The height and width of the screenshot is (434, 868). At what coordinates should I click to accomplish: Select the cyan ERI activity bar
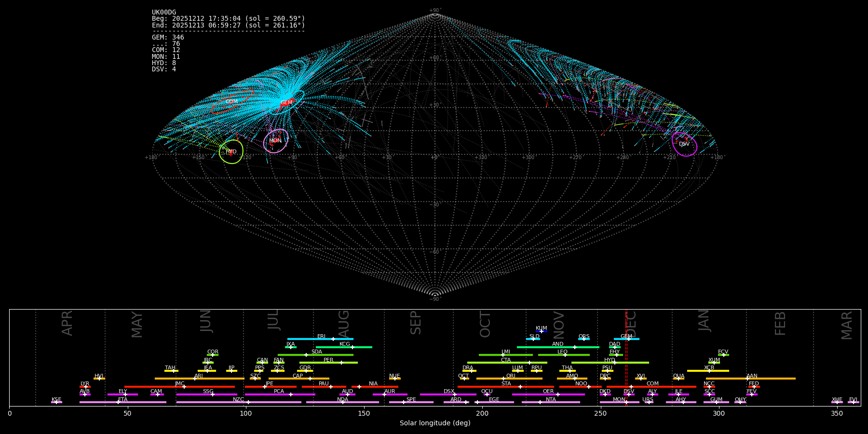(320, 339)
